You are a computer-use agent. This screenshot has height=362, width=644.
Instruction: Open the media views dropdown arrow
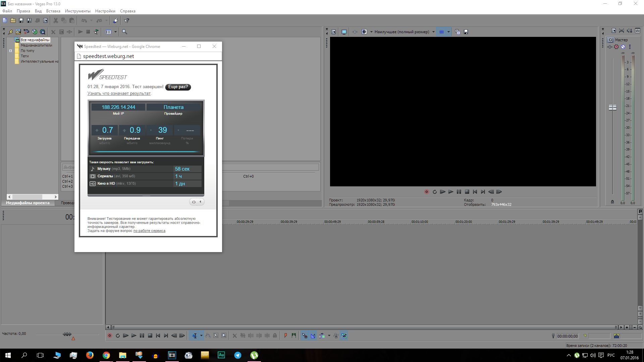(115, 32)
